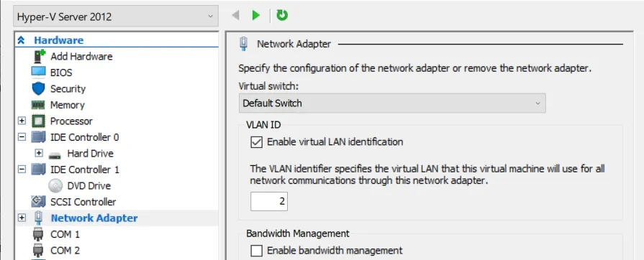The width and height of the screenshot is (644, 260).
Task: Click the IDE Controller 0 icon
Action: coord(39,137)
